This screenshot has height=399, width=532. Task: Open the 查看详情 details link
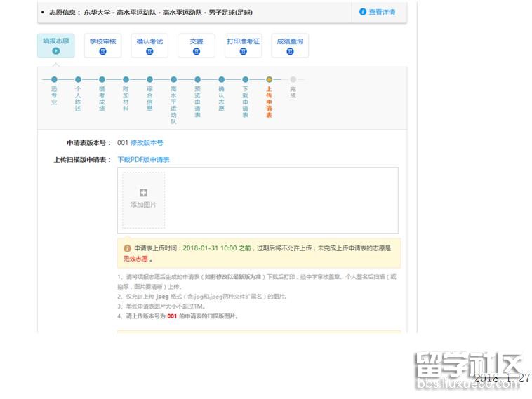tap(382, 12)
